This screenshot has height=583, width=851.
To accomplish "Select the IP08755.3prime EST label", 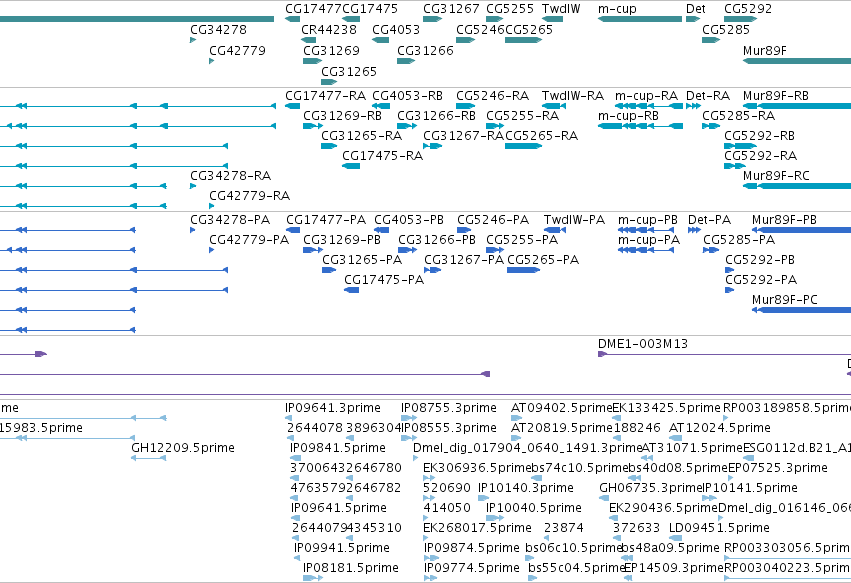I will point(448,408).
